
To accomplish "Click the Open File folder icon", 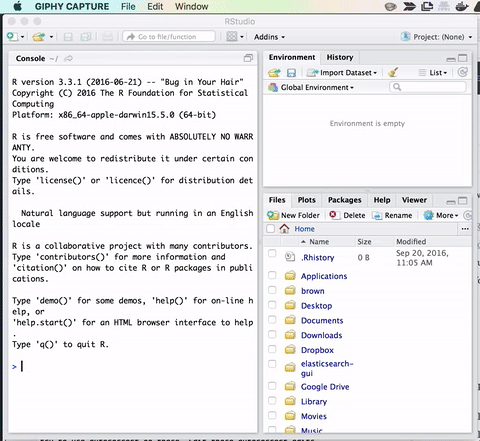I will (39, 37).
